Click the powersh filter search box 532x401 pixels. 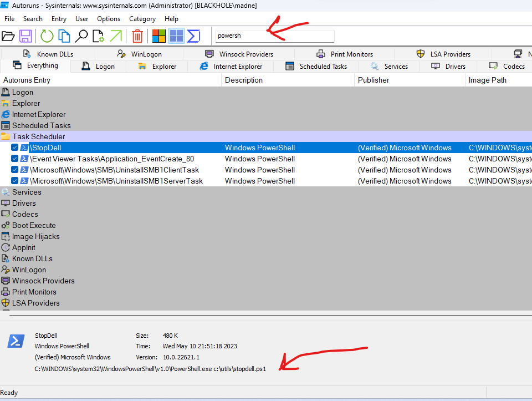(x=275, y=36)
